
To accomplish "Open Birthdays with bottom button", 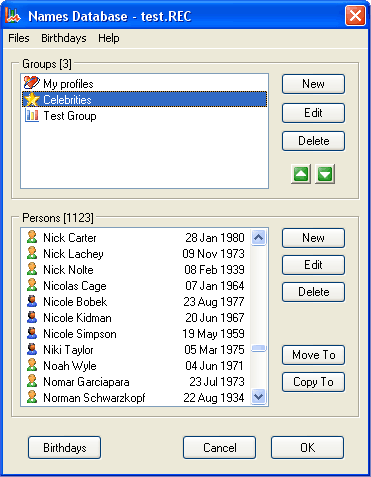I will 64,448.
